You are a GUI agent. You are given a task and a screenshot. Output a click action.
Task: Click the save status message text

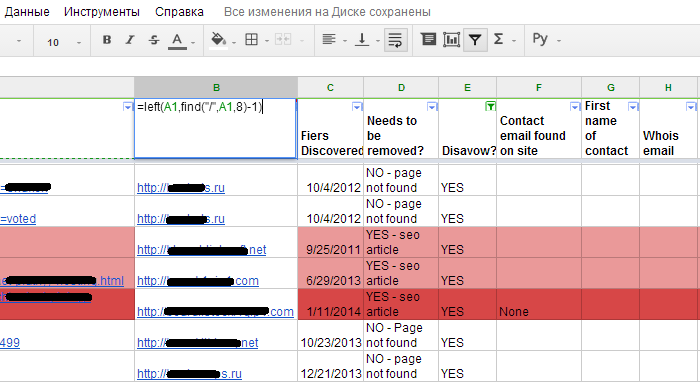(x=327, y=12)
